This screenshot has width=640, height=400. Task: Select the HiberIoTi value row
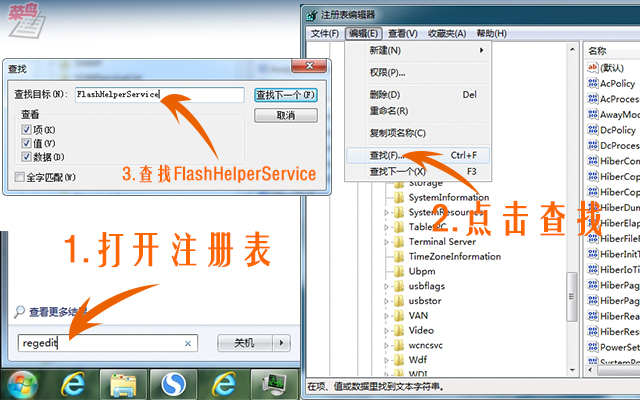(613, 269)
